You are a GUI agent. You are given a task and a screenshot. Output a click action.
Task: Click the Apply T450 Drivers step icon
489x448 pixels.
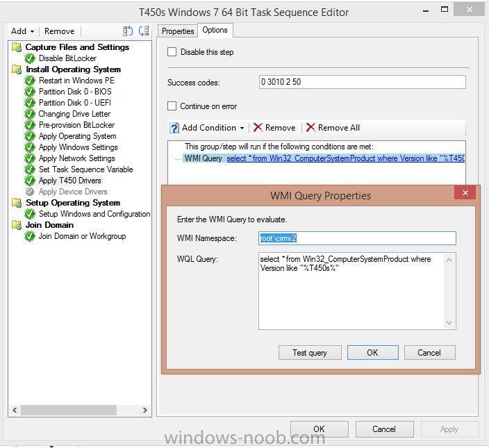click(30, 181)
